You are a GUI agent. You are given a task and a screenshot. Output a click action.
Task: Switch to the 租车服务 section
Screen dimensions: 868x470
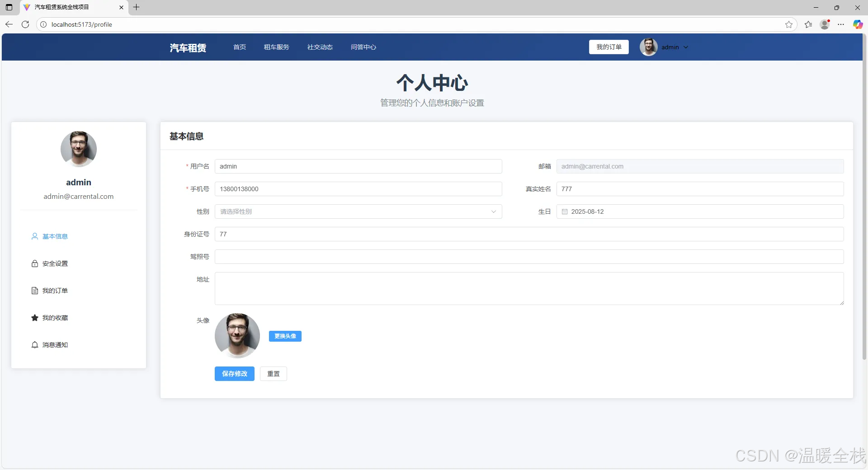[276, 47]
